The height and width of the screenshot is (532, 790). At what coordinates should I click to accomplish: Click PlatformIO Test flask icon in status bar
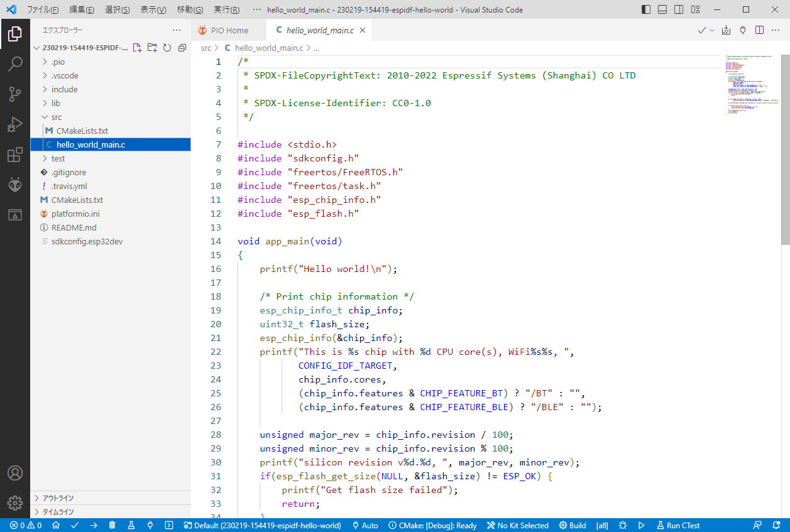[131, 525]
